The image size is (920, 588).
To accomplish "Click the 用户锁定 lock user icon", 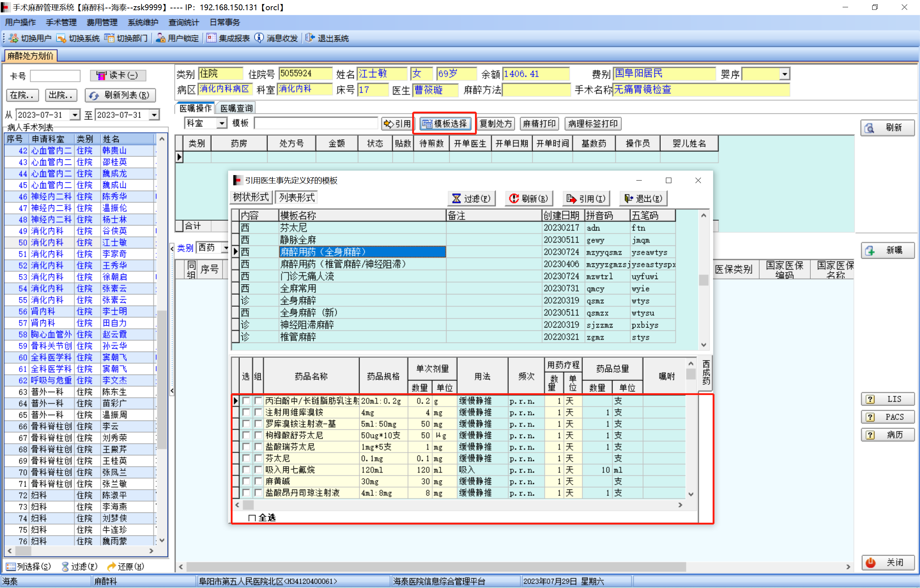I will tap(161, 38).
